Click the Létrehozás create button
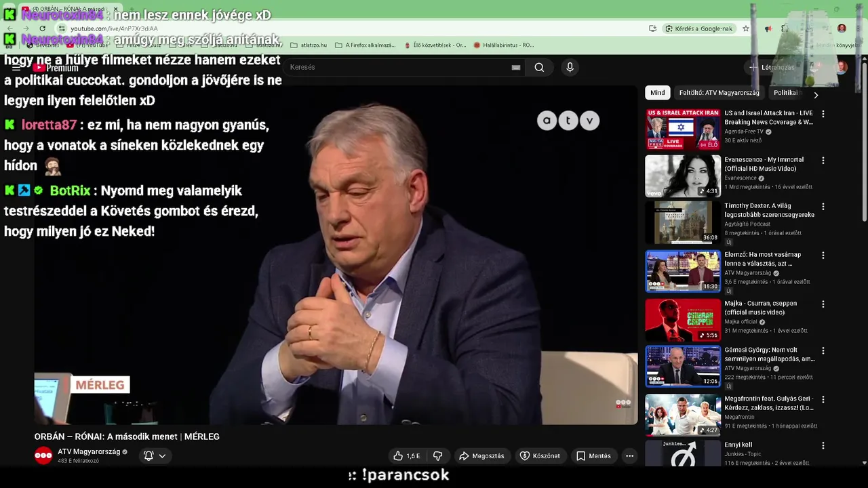This screenshot has height=488, width=868. (x=772, y=67)
